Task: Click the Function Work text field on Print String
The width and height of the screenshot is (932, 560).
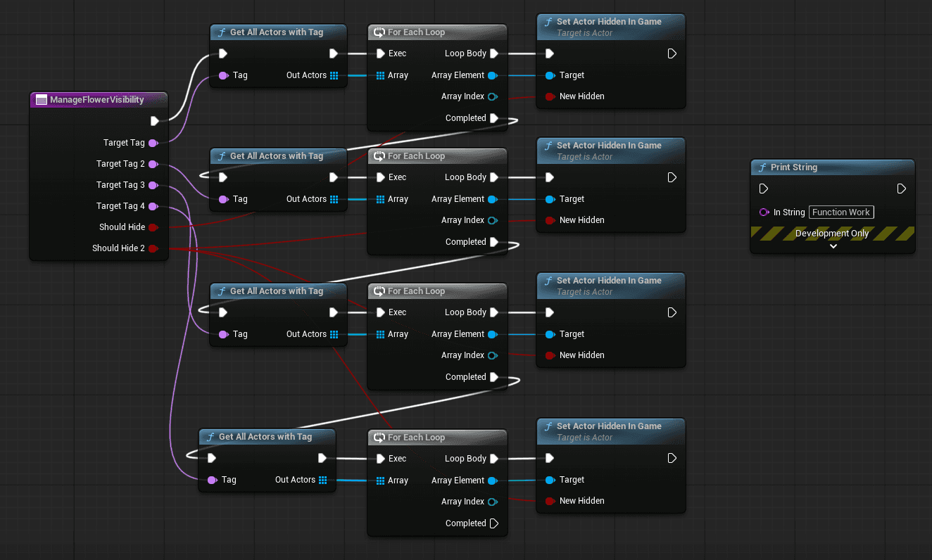Action: coord(840,212)
